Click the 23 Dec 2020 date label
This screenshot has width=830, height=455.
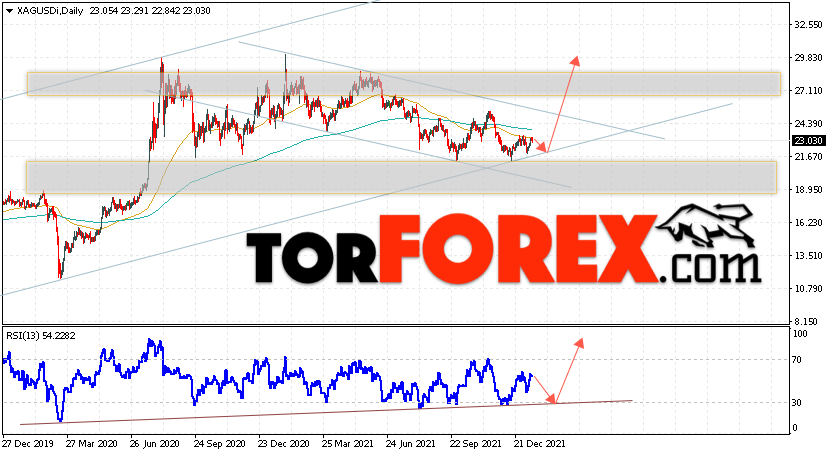(x=284, y=443)
